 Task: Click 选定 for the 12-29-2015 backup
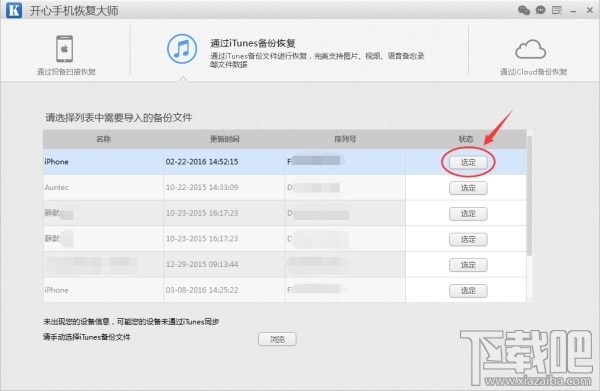click(x=468, y=265)
